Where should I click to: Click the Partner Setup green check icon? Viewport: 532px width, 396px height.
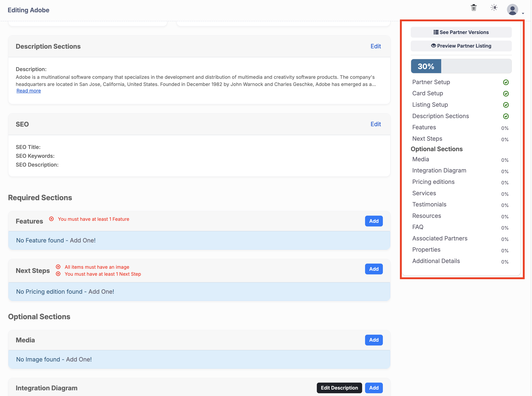point(506,82)
